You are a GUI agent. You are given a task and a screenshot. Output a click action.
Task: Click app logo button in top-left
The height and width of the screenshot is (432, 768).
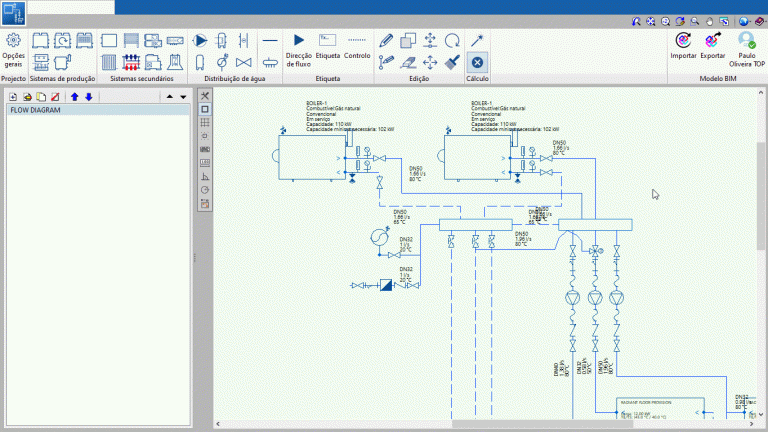coord(13,13)
